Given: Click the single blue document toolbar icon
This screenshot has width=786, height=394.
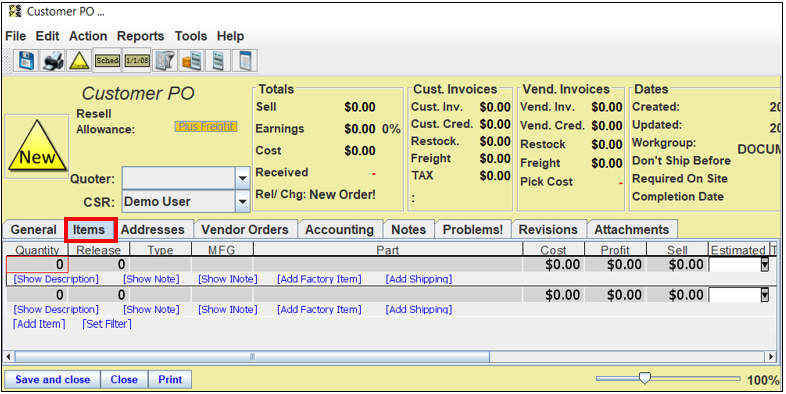Looking at the screenshot, I should (x=219, y=61).
